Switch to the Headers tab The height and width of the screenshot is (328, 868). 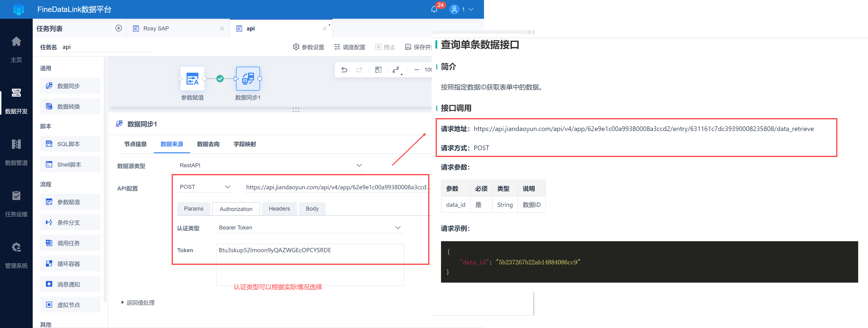(279, 209)
